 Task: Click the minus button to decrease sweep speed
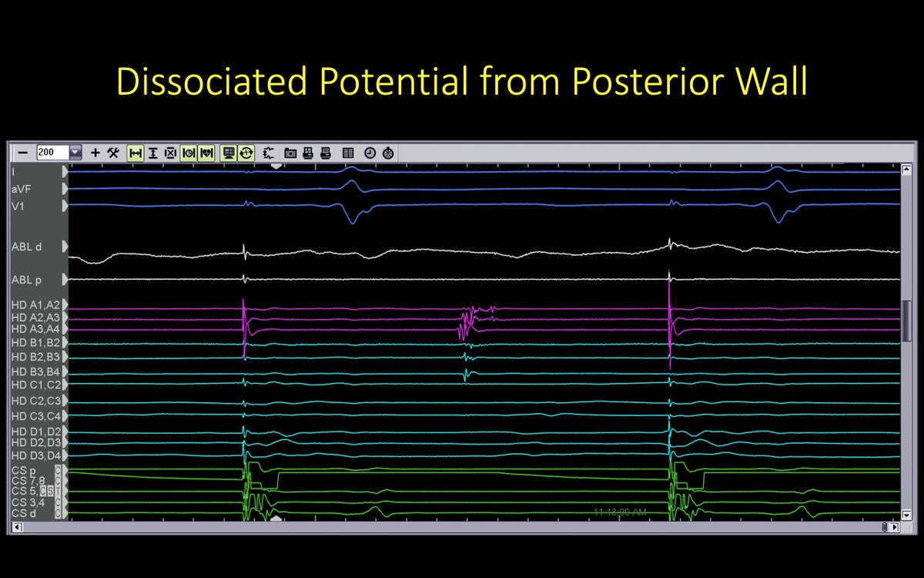click(x=23, y=153)
